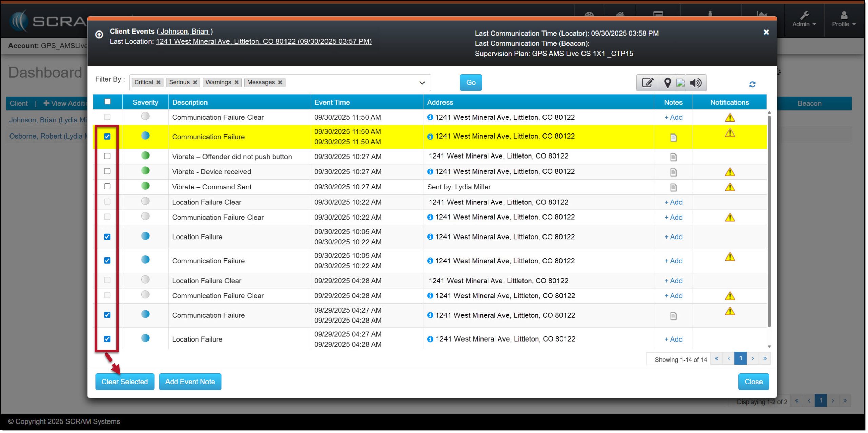Expand the Filter By dropdown arrow

point(422,83)
